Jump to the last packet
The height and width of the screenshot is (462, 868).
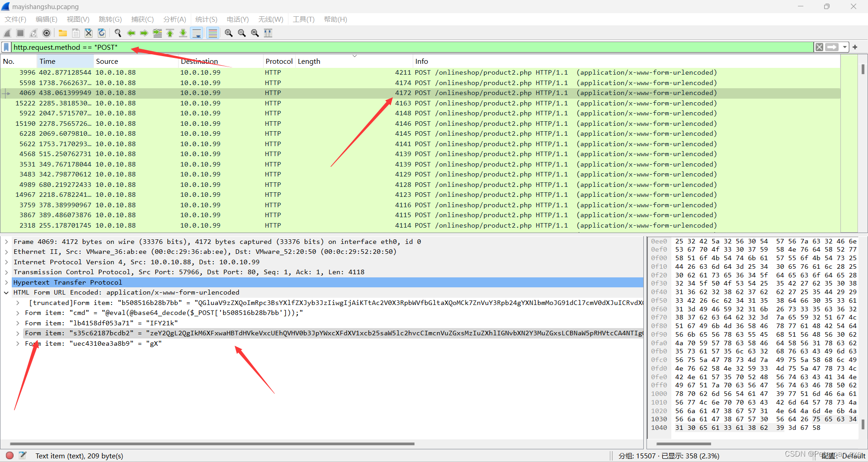[183, 33]
